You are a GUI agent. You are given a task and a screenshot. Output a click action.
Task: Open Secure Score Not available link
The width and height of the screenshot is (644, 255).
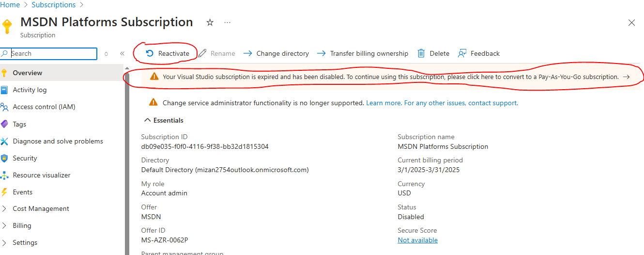click(417, 240)
